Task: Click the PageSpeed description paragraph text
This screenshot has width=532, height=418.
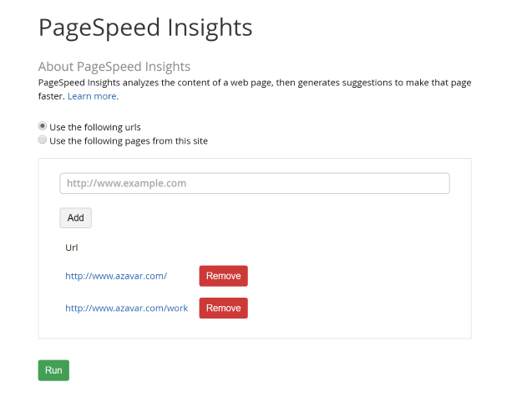Action: 251,83
